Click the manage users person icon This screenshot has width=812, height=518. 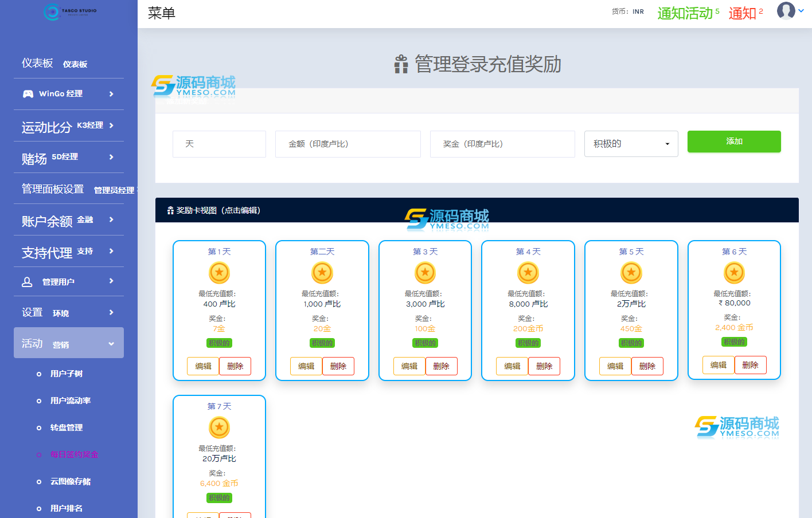[27, 282]
